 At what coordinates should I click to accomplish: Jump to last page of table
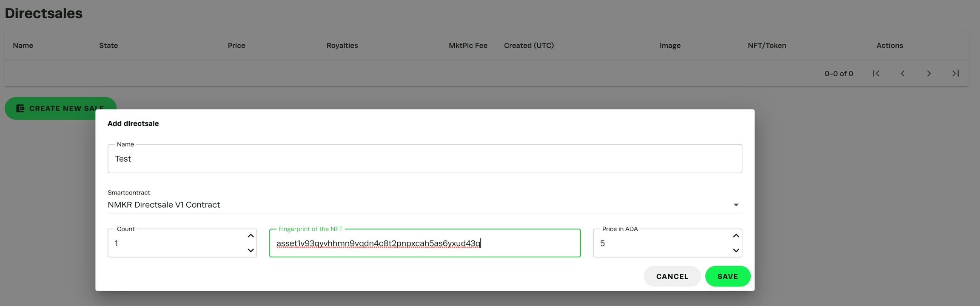click(955, 74)
